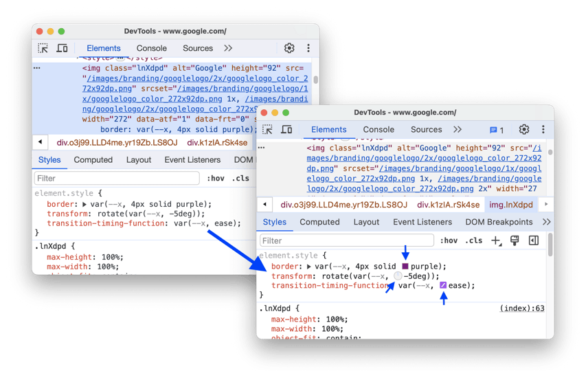The height and width of the screenshot is (371, 588).
Task: Open the (index):63 source link
Action: [x=522, y=308]
